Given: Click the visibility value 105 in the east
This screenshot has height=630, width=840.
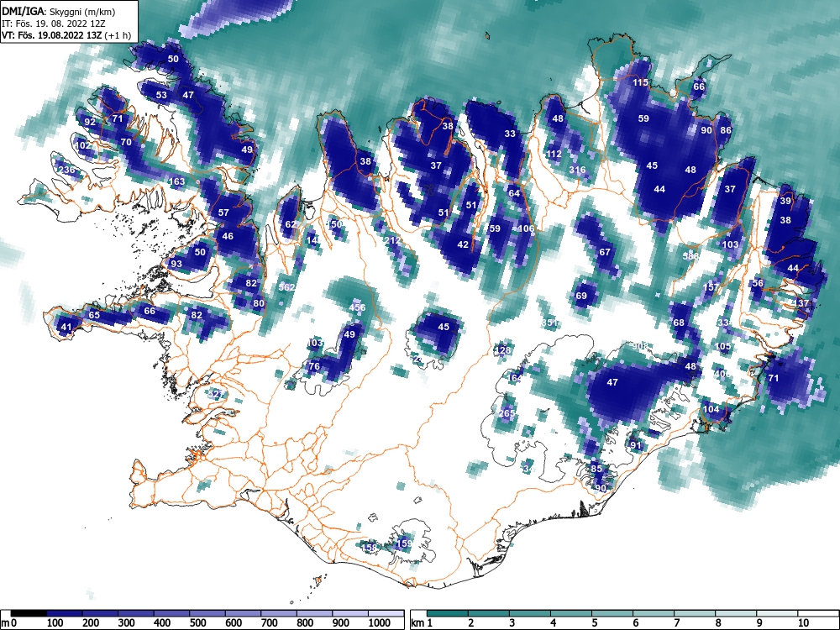Looking at the screenshot, I should [x=723, y=346].
